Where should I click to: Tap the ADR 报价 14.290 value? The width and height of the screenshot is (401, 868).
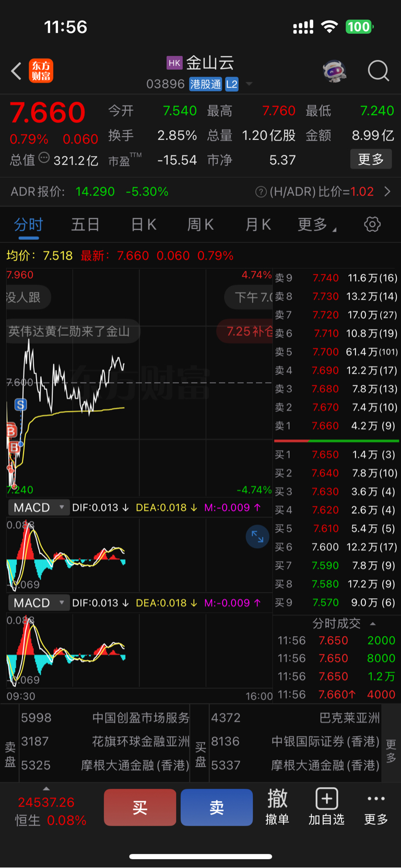(x=95, y=192)
